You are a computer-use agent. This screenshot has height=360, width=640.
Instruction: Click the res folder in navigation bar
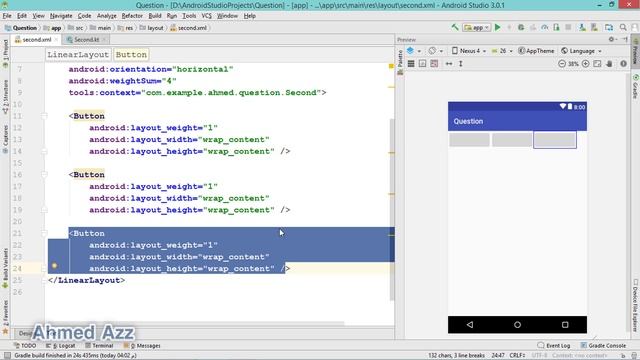pyautogui.click(x=126, y=28)
